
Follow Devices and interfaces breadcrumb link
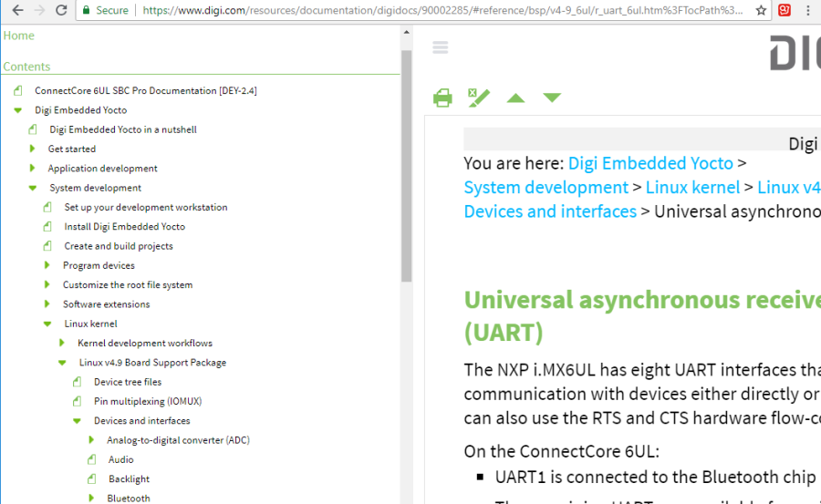pyautogui.click(x=550, y=211)
